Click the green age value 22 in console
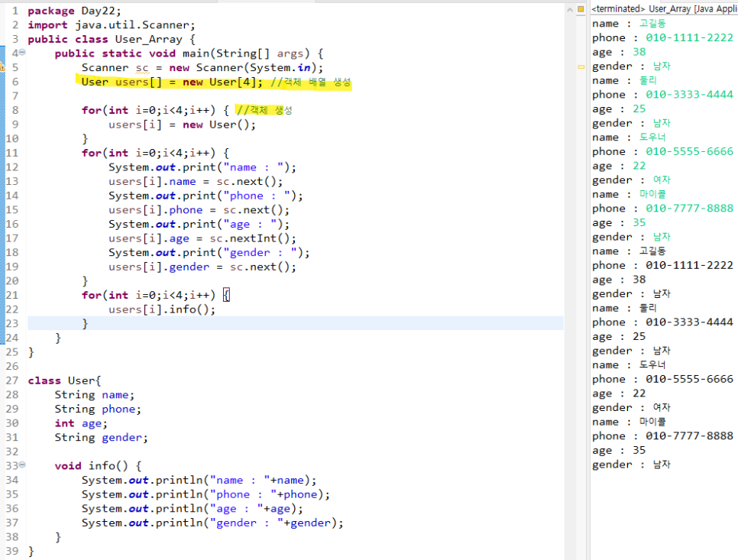This screenshot has height=560, width=738. [x=639, y=166]
